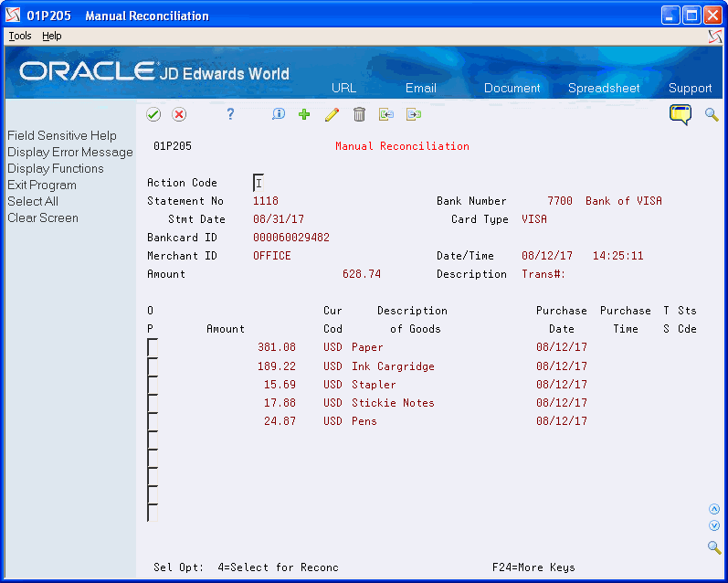Click the roll down arrow icon
The height and width of the screenshot is (583, 728).
(714, 525)
